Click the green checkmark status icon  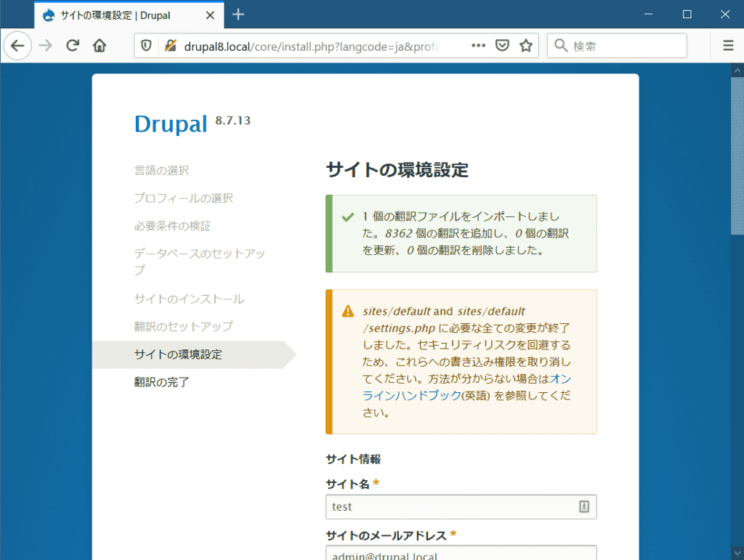point(348,217)
